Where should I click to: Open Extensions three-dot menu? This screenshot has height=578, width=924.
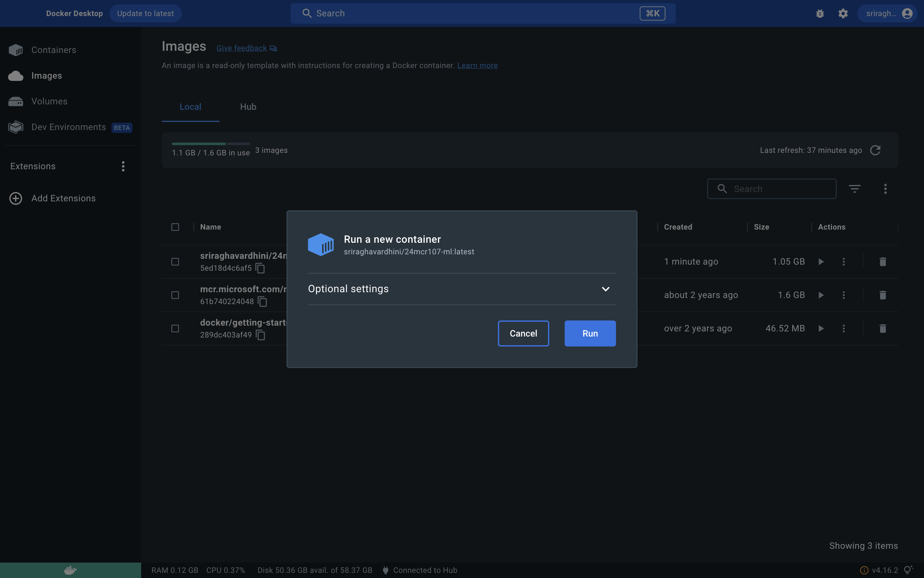click(123, 166)
